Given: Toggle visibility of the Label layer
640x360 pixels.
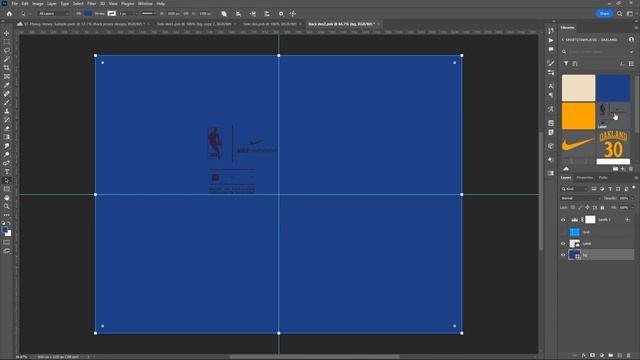Looking at the screenshot, I should (563, 244).
